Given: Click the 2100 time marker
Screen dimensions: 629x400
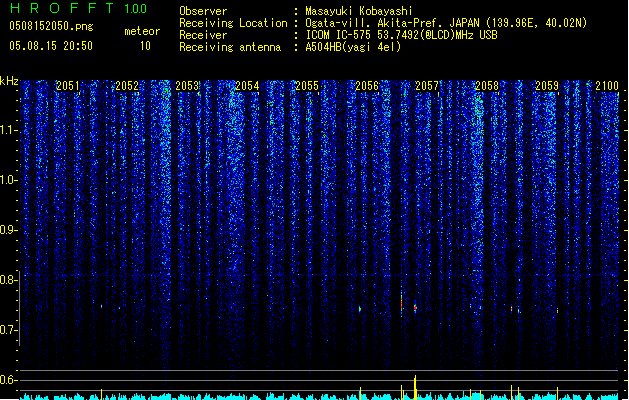Looking at the screenshot, I should point(607,85).
